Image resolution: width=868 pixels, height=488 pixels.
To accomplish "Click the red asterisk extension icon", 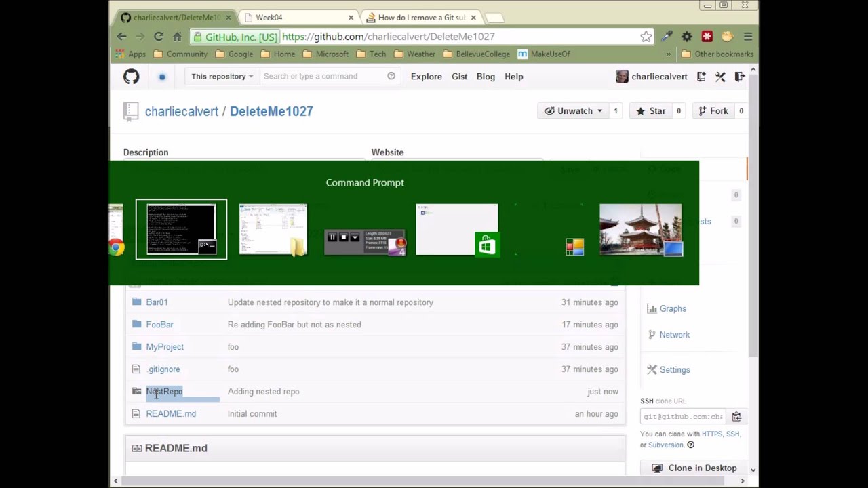I will pos(707,37).
